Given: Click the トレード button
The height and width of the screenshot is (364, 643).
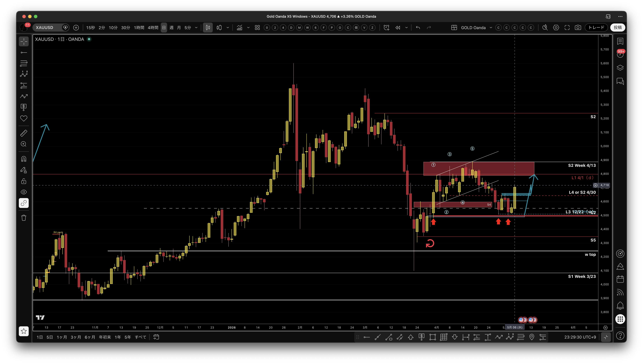Looking at the screenshot, I should (596, 28).
